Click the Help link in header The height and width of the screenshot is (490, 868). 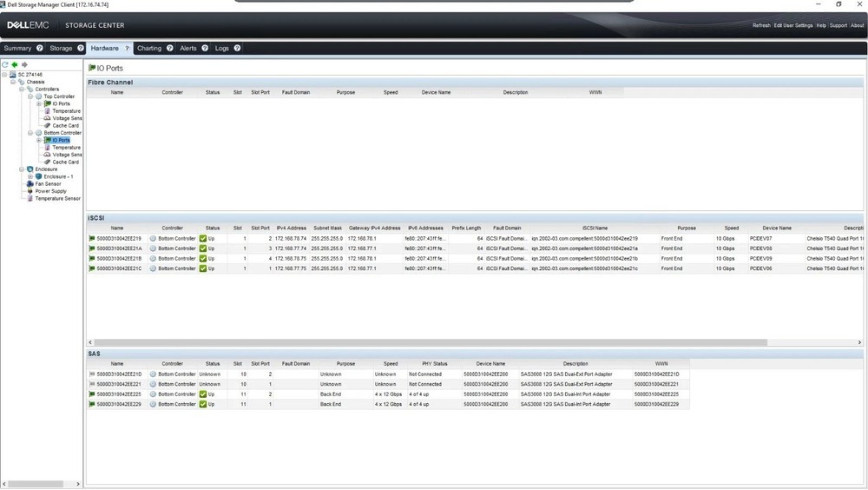pyautogui.click(x=821, y=25)
